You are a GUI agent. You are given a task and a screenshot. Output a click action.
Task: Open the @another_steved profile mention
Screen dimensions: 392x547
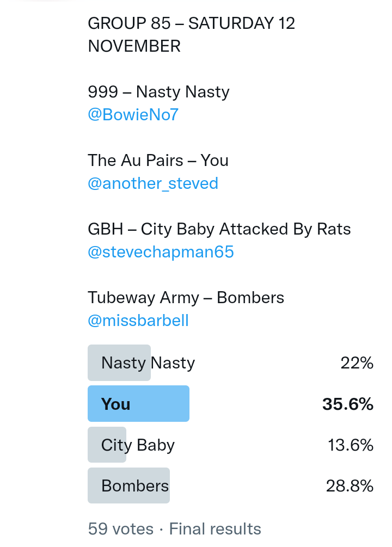pos(152,183)
